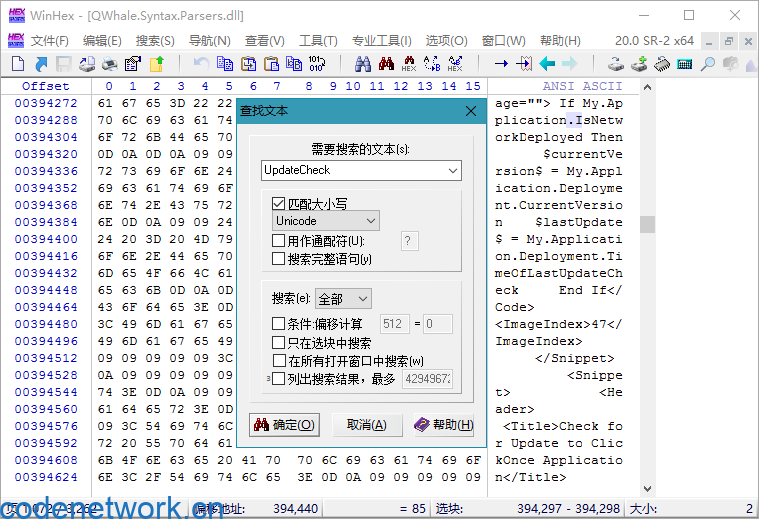Enable the 条件:偏移计算 offset condition checkbox

tap(278, 323)
